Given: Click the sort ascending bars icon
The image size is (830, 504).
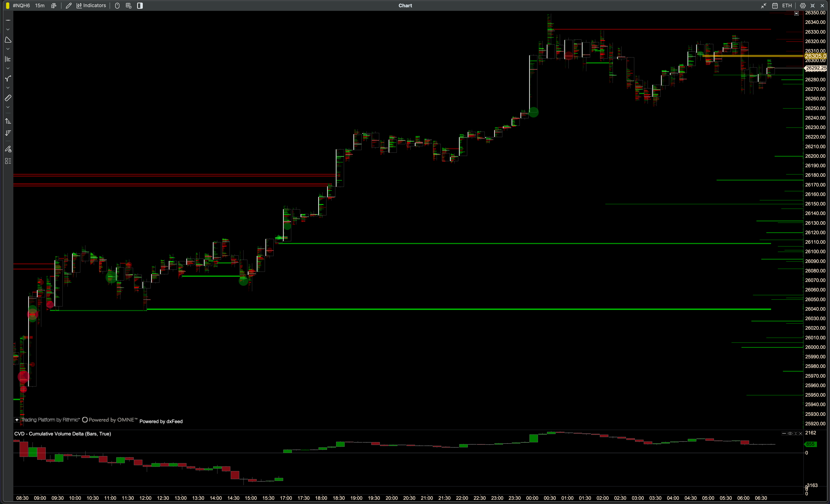Looking at the screenshot, I should coord(8,121).
